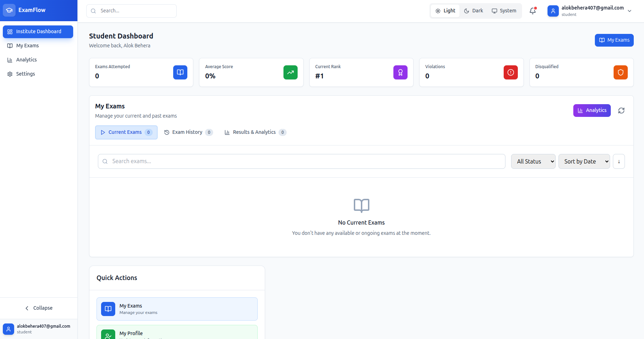This screenshot has height=339, width=644.
Task: Open My Profile from Quick Actions
Action: point(177,333)
